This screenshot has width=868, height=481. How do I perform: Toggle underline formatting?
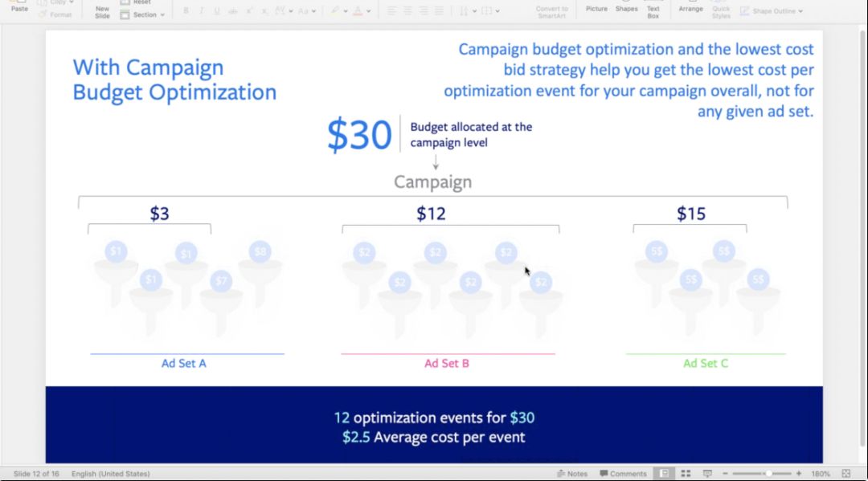click(x=217, y=11)
